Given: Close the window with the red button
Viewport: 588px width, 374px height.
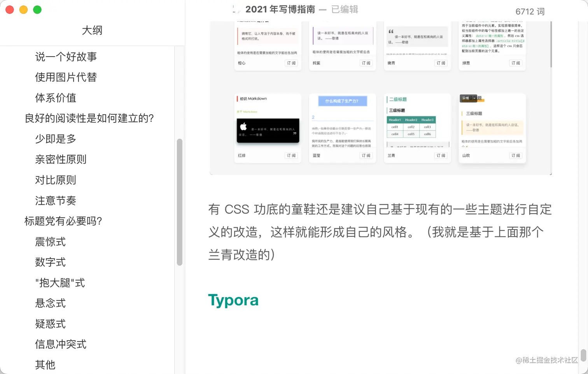Looking at the screenshot, I should [10, 10].
